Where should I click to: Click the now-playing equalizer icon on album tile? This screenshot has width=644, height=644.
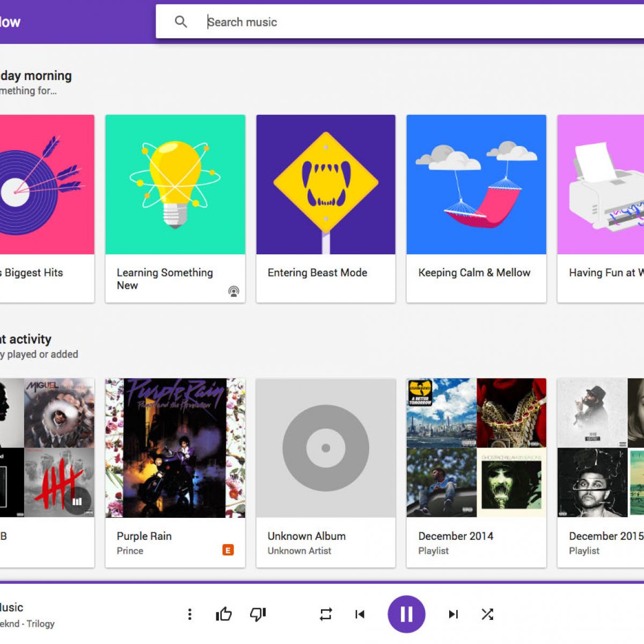(x=77, y=501)
